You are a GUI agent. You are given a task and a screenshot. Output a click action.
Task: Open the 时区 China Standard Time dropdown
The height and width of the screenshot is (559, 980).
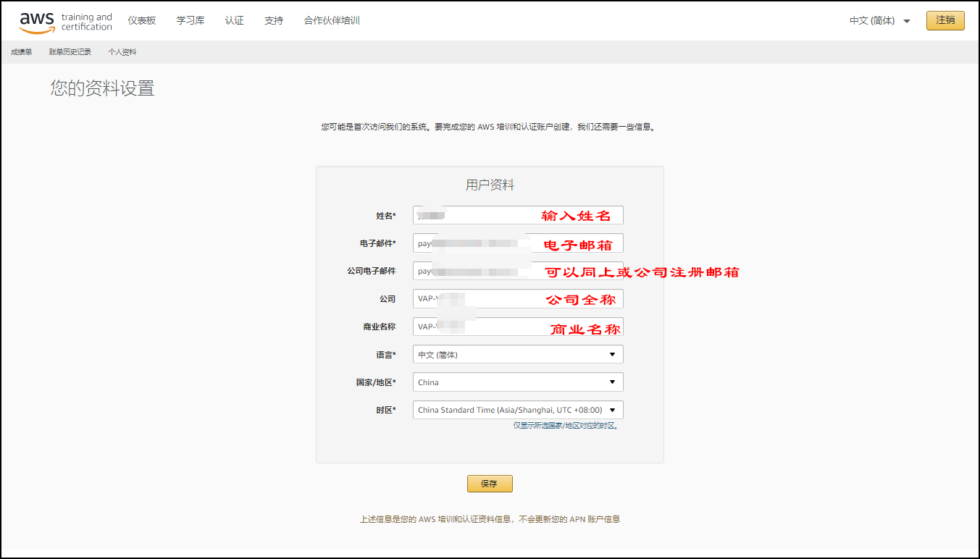tap(518, 410)
